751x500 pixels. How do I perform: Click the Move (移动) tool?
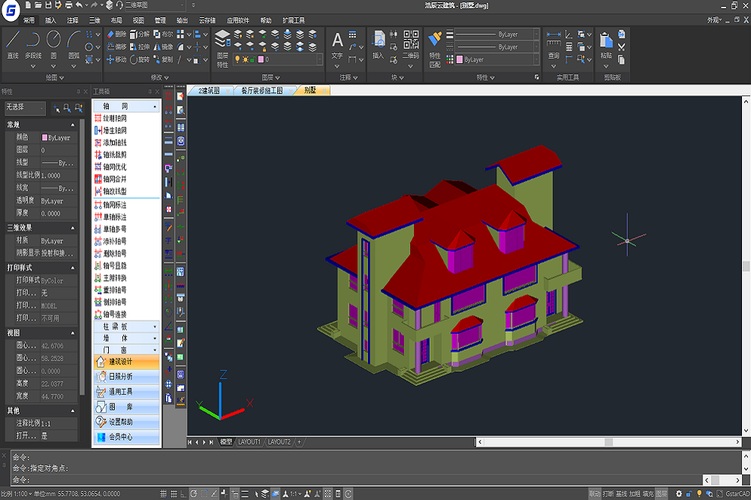(x=116, y=59)
